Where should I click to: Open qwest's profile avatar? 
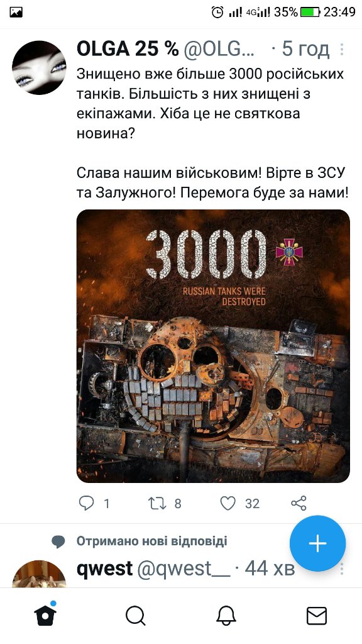click(x=39, y=574)
